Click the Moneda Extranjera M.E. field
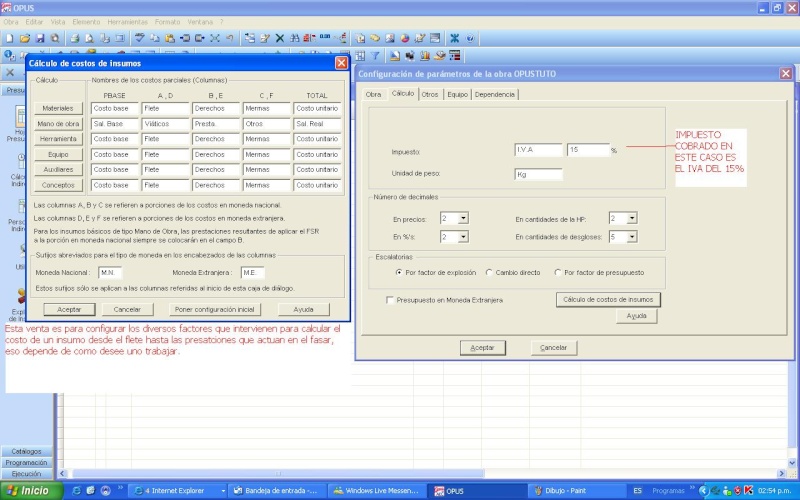This screenshot has height=500, width=800. (252, 272)
